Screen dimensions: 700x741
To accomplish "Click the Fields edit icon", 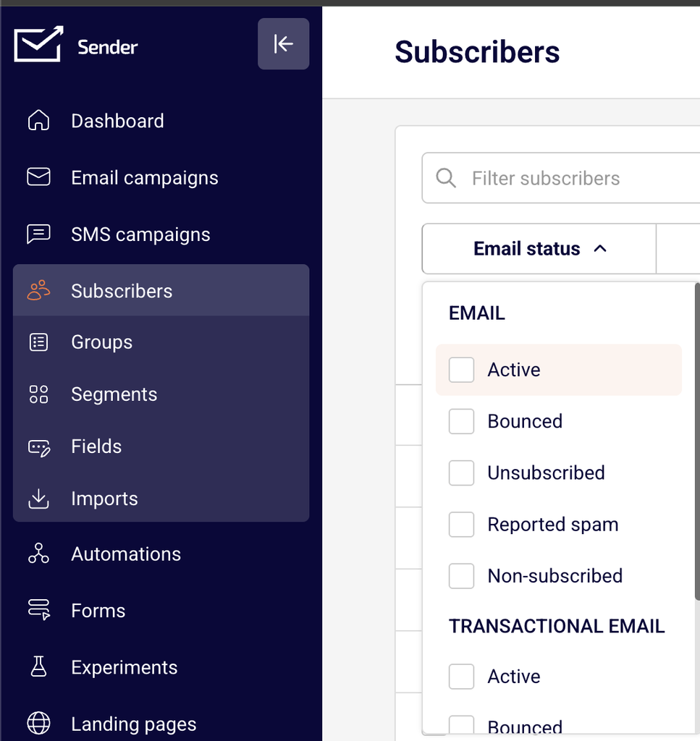I will (x=39, y=447).
